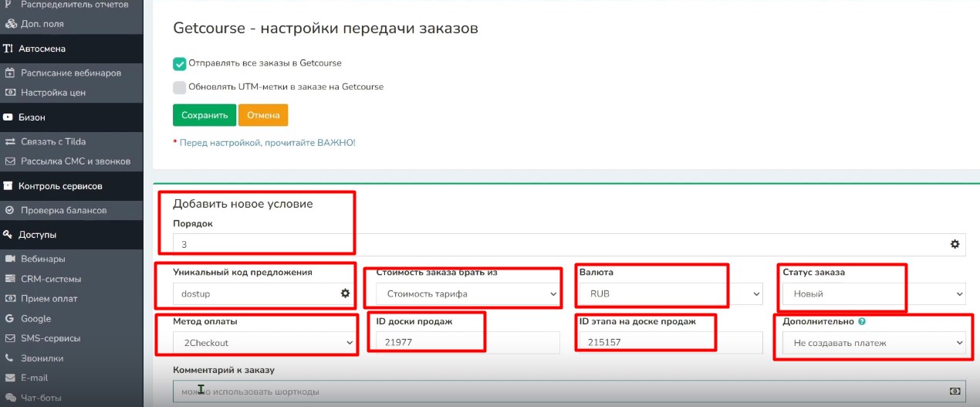Click ID этапа на доске продаж field
The height and width of the screenshot is (407, 980).
click(x=671, y=343)
